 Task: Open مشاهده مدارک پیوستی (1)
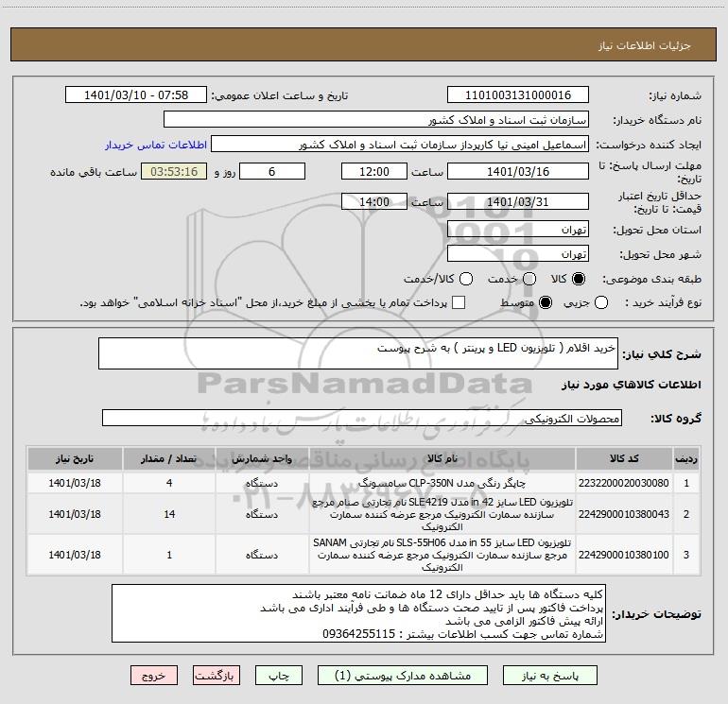pyautogui.click(x=403, y=676)
